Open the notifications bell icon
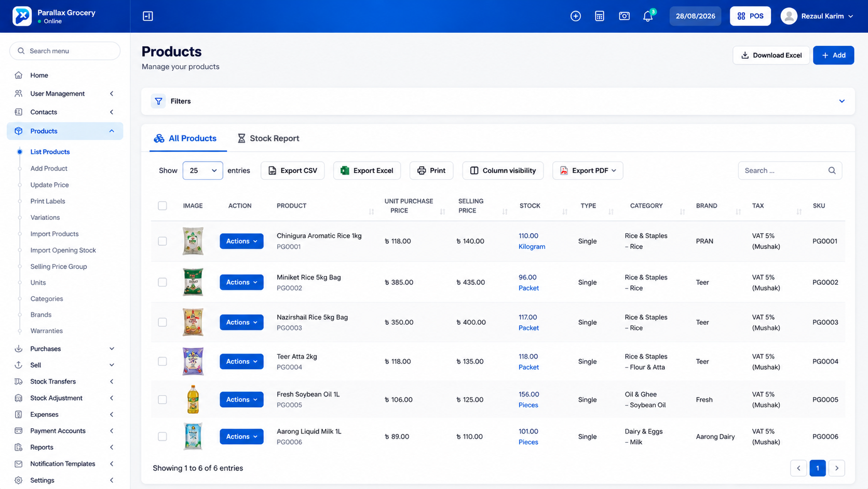 (x=648, y=16)
